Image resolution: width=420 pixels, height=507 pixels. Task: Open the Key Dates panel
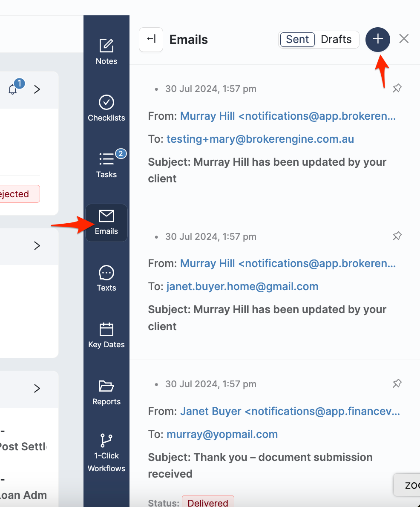106,335
